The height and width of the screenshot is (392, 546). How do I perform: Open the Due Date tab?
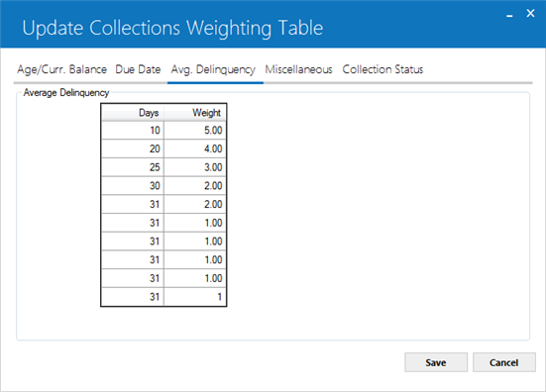138,69
